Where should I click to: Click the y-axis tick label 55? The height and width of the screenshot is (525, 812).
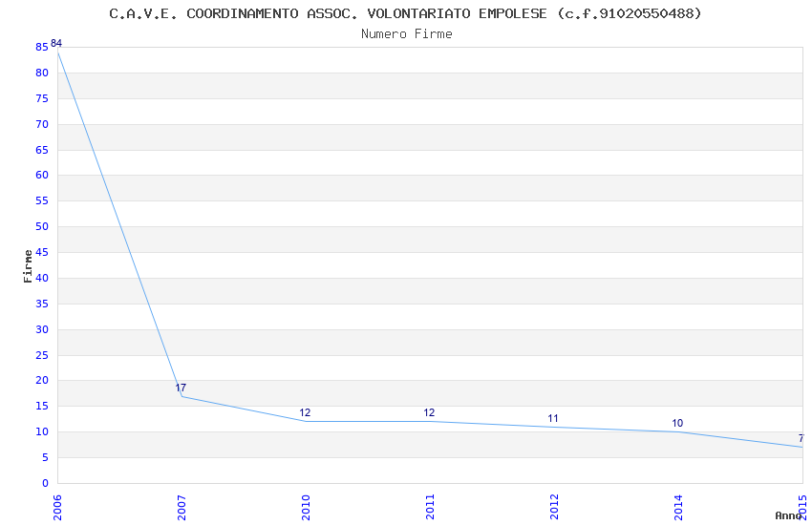[42, 201]
